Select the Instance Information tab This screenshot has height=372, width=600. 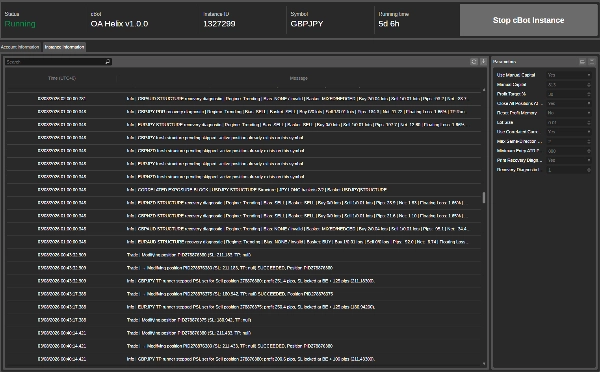pyautogui.click(x=64, y=47)
